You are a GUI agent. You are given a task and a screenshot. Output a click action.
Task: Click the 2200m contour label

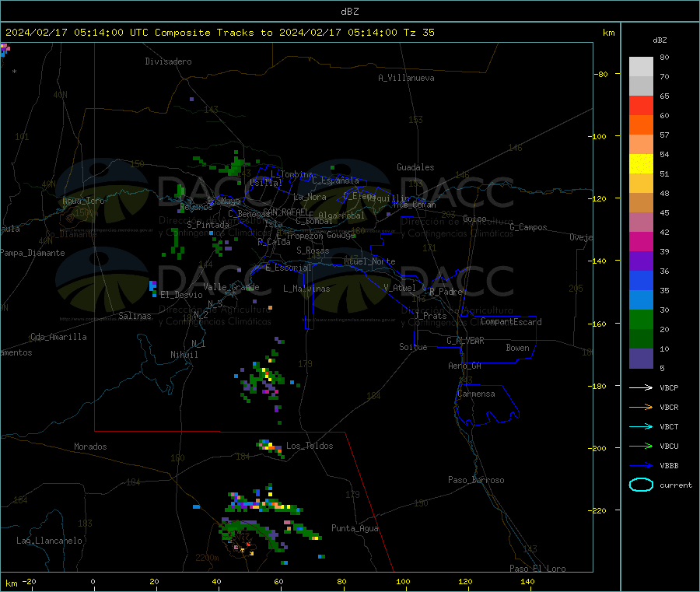click(207, 558)
